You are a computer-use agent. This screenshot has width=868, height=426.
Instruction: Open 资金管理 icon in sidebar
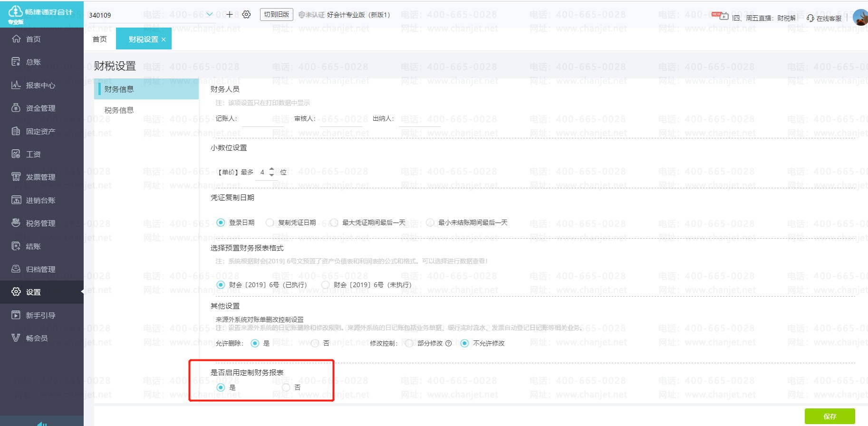click(16, 108)
